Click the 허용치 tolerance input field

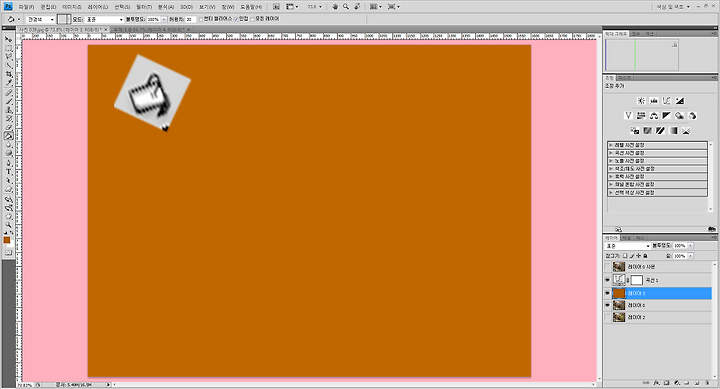(x=190, y=19)
